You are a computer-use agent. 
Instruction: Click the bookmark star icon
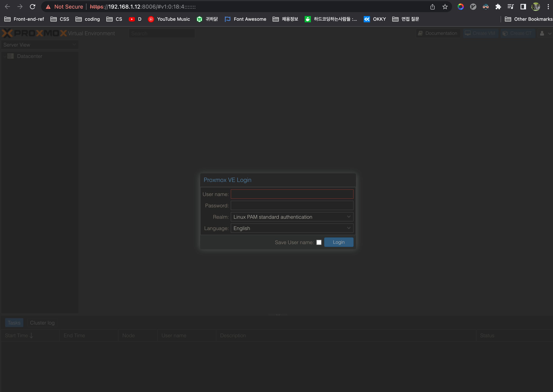tap(445, 7)
